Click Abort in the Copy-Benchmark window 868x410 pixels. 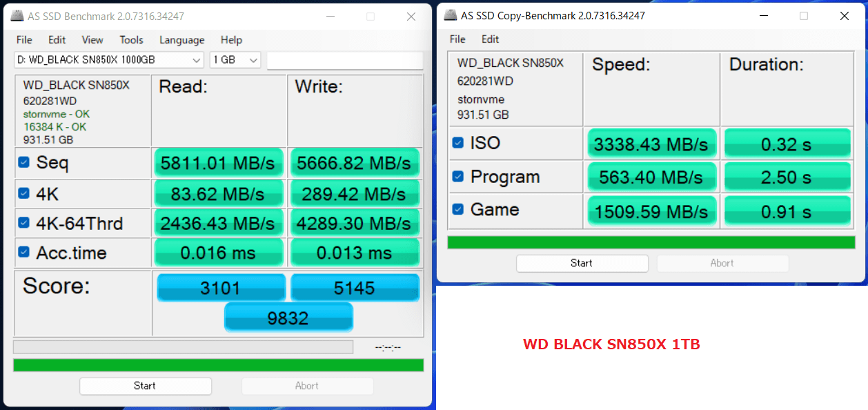tap(722, 263)
